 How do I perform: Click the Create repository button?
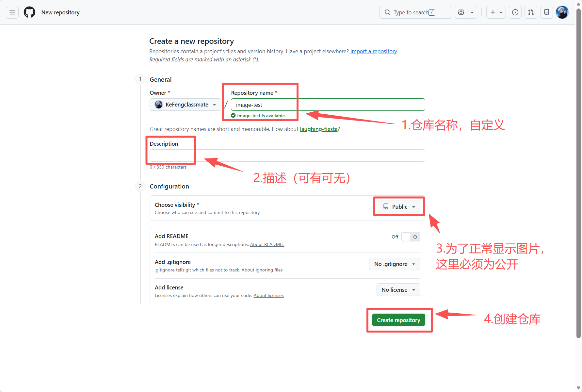[x=398, y=320]
